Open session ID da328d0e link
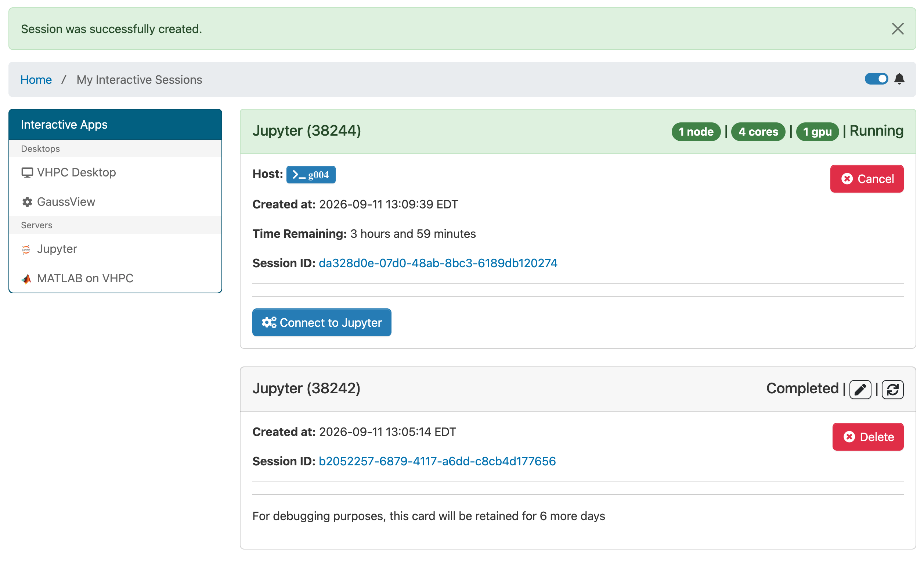924x569 pixels. coord(438,263)
